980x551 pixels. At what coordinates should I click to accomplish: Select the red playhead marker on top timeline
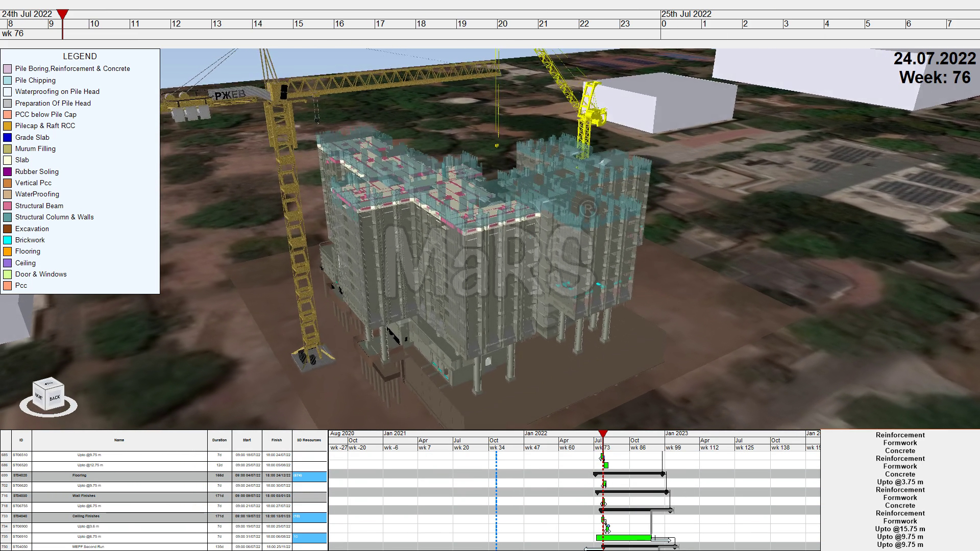[x=62, y=14]
